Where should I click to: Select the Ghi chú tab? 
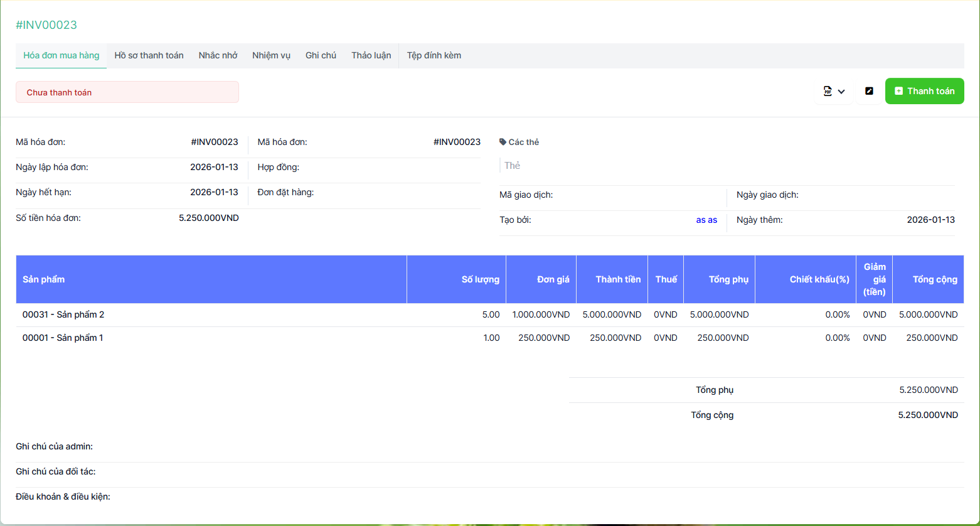coord(321,56)
